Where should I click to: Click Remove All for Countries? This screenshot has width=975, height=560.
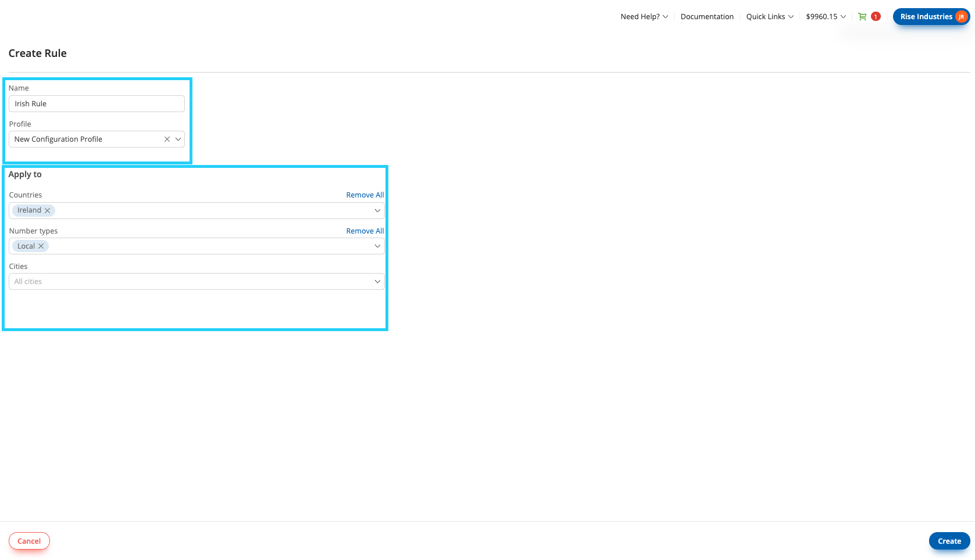click(365, 195)
